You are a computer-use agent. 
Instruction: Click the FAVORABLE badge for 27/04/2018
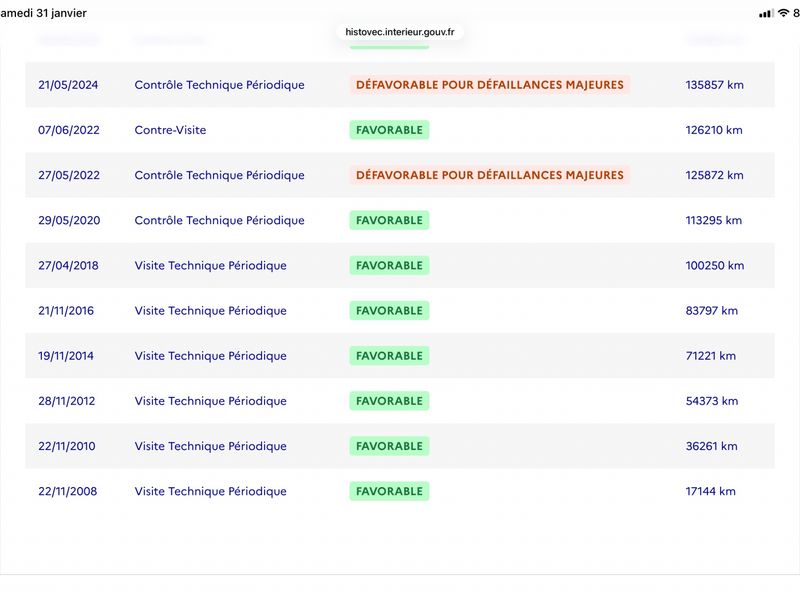tap(389, 265)
